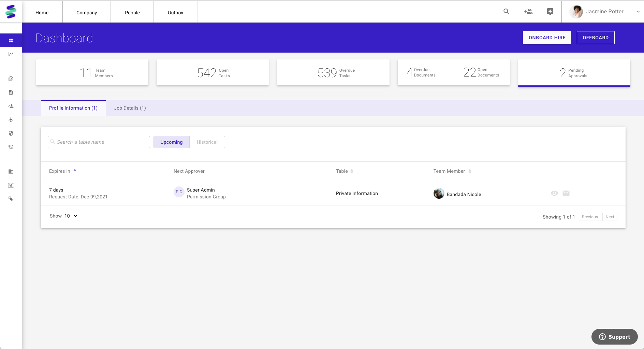This screenshot has height=349, width=644.
Task: Sort by the Team Member column
Action: coord(470,171)
